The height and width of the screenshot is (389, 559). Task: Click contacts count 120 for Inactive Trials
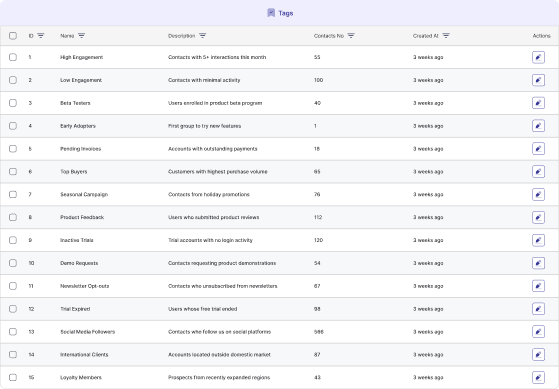(x=318, y=240)
